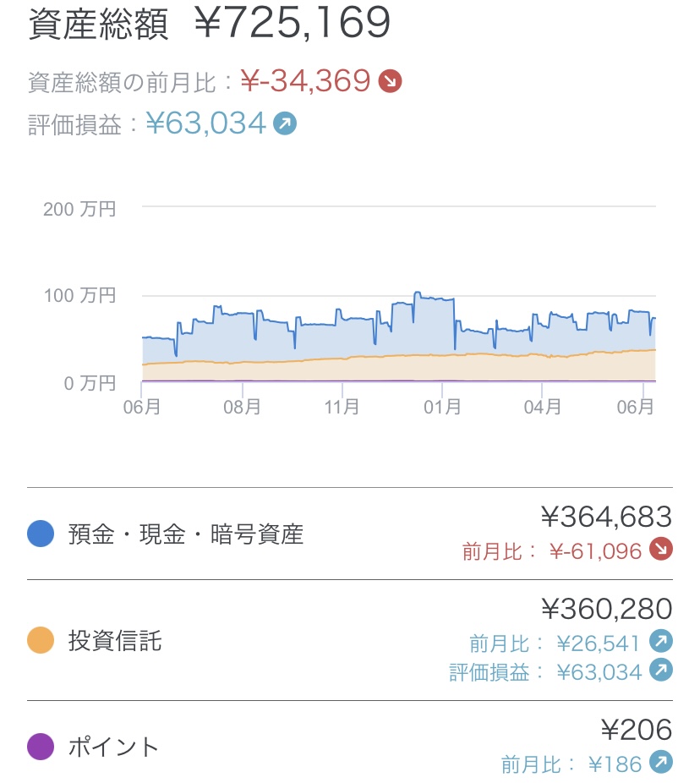Tap the ¥364,683 deposit amount
Image resolution: width=700 pixels, height=783 pixels.
[x=606, y=516]
